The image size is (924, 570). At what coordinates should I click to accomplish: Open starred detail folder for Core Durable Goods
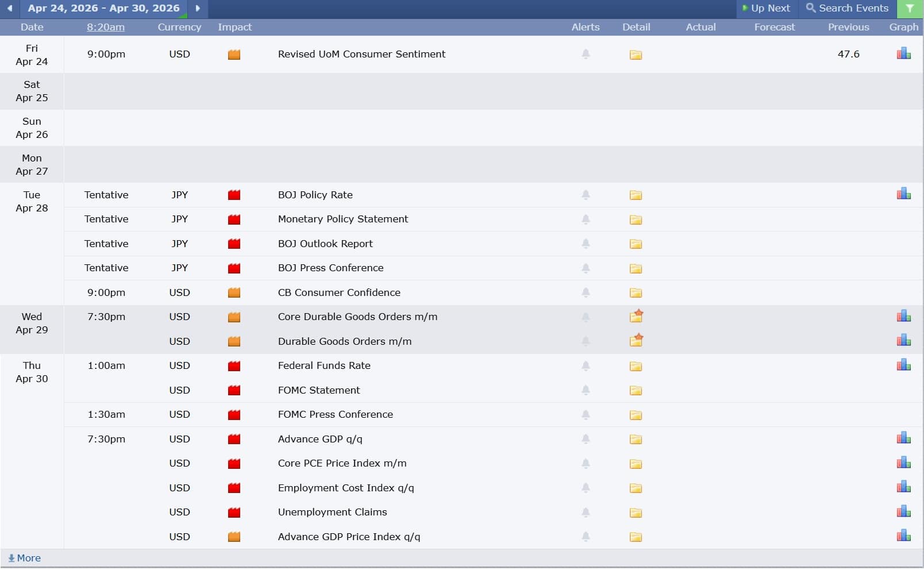click(636, 316)
